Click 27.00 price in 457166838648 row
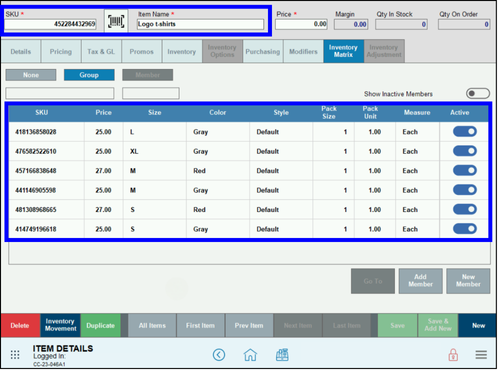Viewport: 498px width, 370px height. (x=103, y=171)
